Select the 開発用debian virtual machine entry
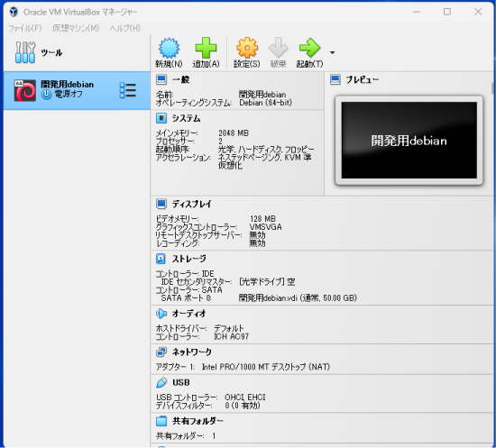 (77, 90)
